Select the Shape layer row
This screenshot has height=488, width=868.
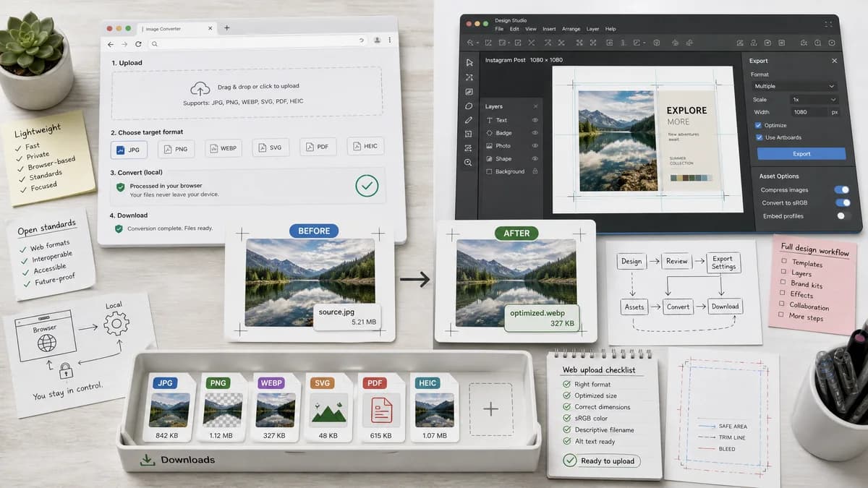[512, 158]
